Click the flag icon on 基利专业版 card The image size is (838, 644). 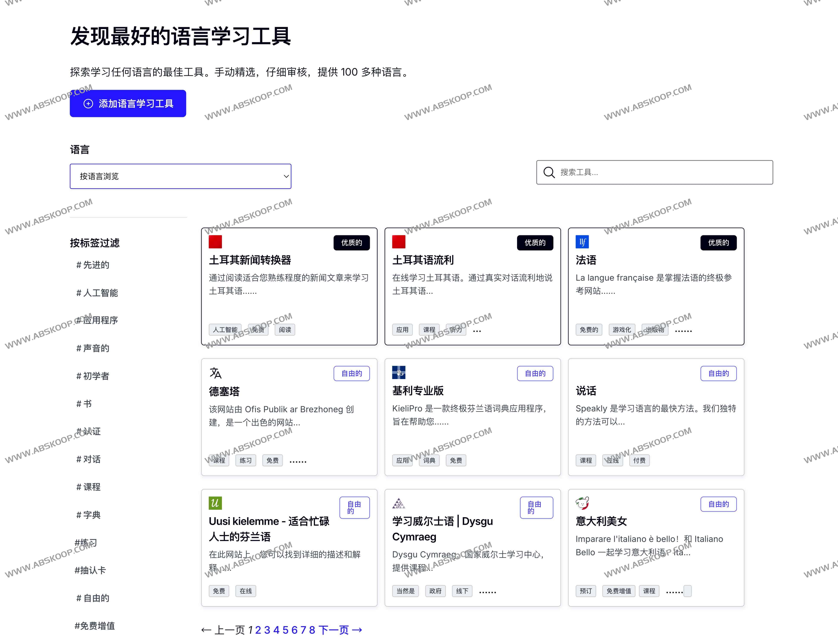(399, 372)
